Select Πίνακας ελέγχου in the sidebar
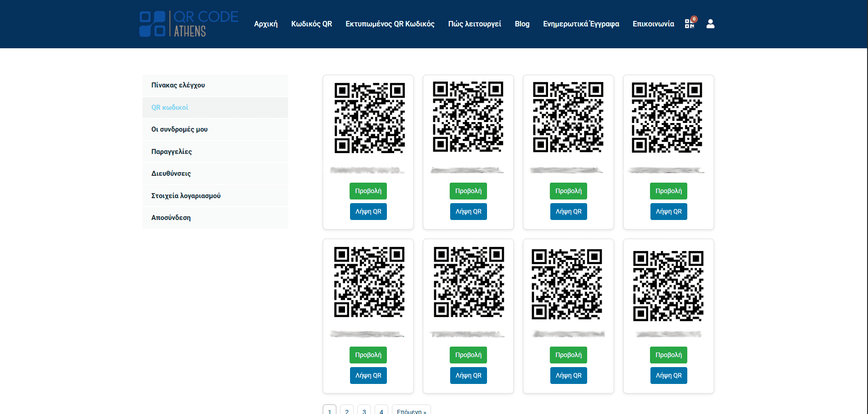The width and height of the screenshot is (868, 414). pos(178,85)
